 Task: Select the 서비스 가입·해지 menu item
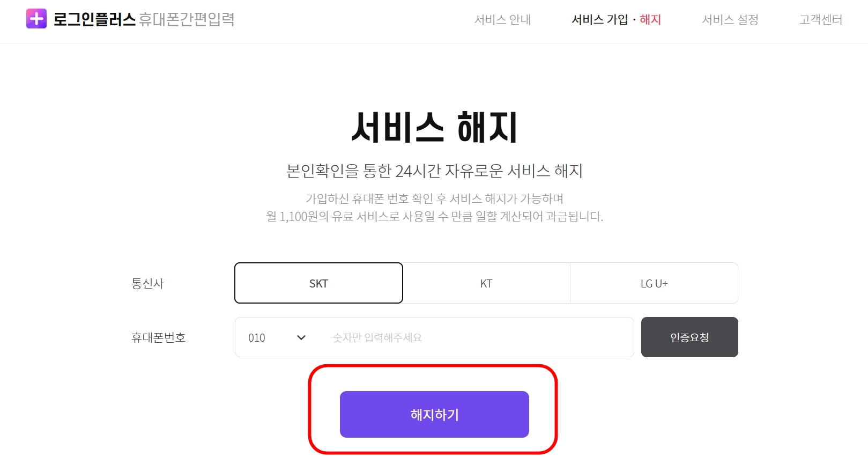pos(615,20)
